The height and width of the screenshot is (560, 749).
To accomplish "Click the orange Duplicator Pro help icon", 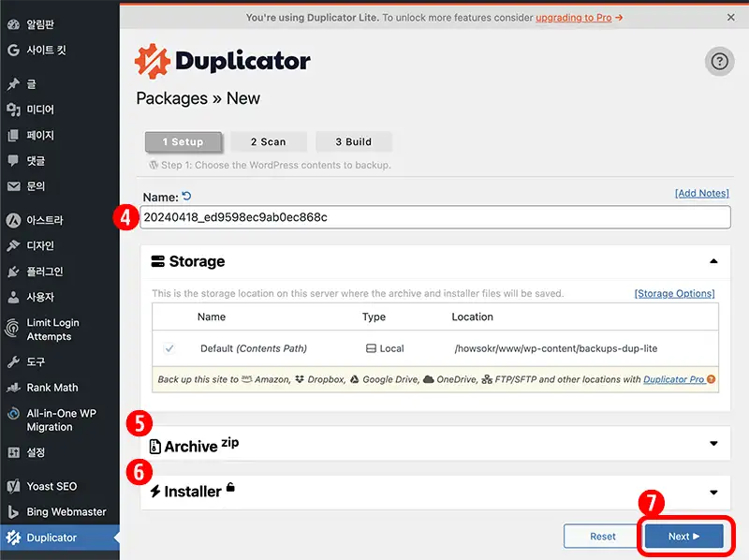I will click(x=712, y=379).
